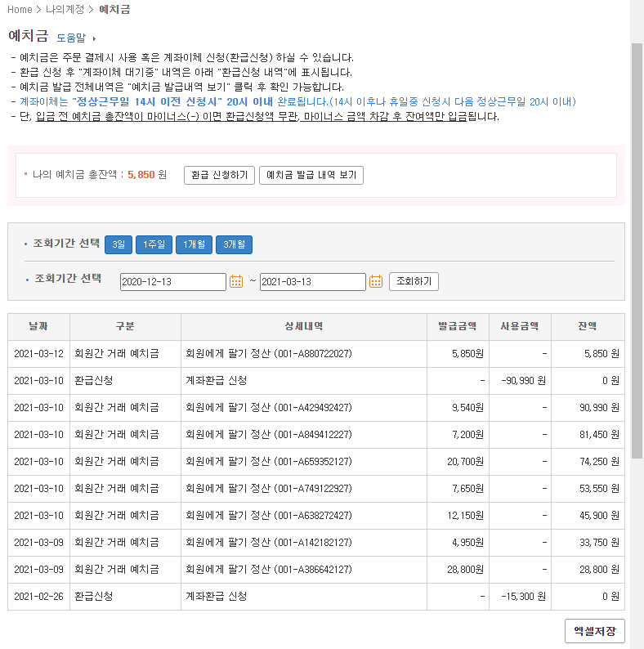Select the 12,150원 issued amount
Viewport: 644px width, 649px height.
click(465, 516)
